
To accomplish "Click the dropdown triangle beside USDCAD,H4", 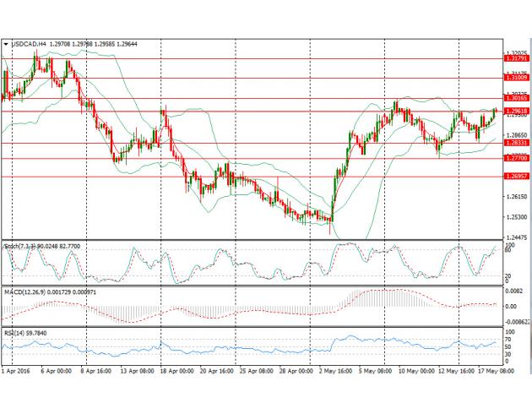I will tap(6, 42).
